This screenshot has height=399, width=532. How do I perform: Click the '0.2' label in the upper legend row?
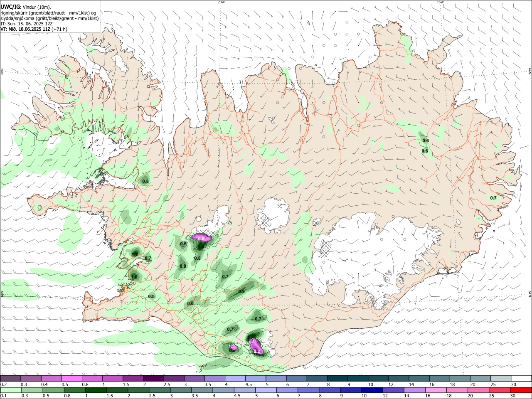point(3,384)
